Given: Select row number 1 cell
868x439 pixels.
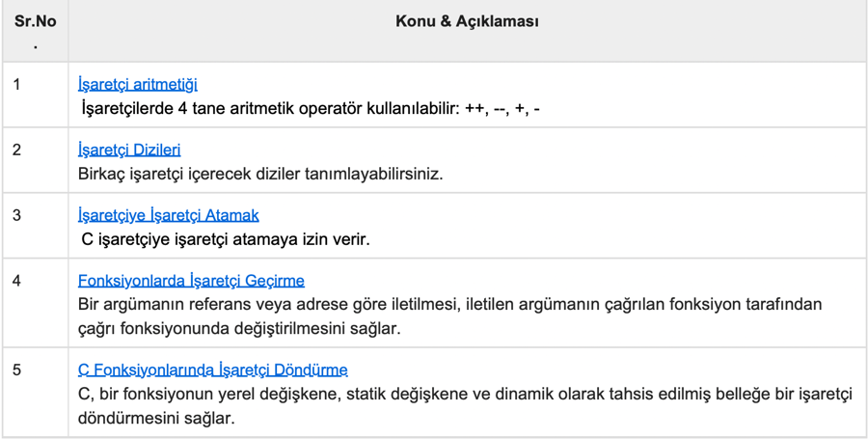Looking at the screenshot, I should pos(17,85).
